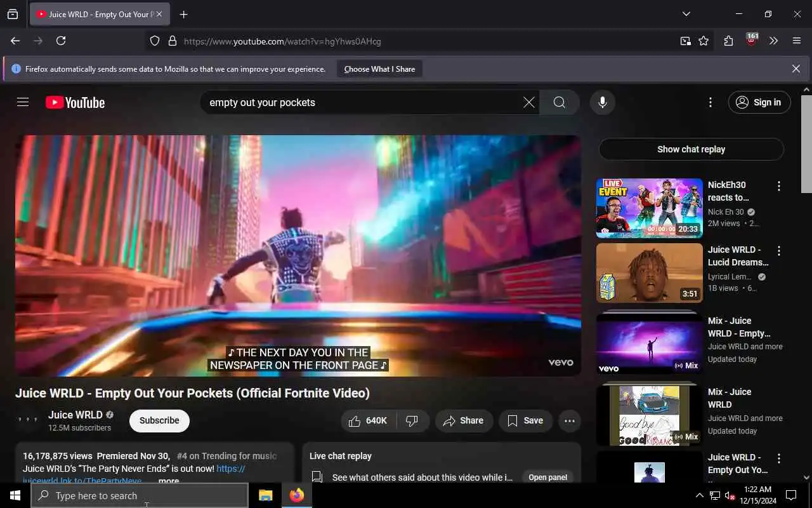Viewport: 812px width, 508px height.
Task: Show hidden system tray icons
Action: tap(700, 495)
